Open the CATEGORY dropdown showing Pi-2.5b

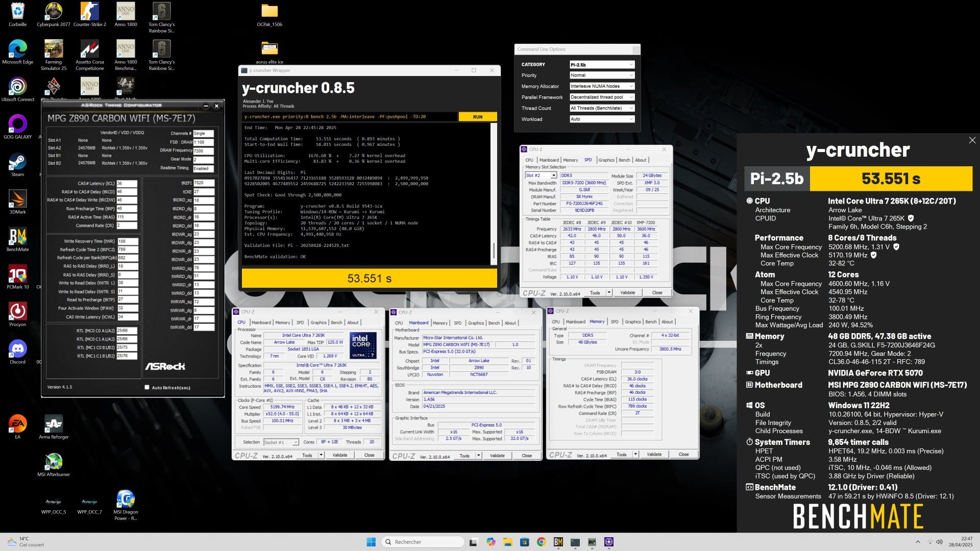click(x=602, y=65)
